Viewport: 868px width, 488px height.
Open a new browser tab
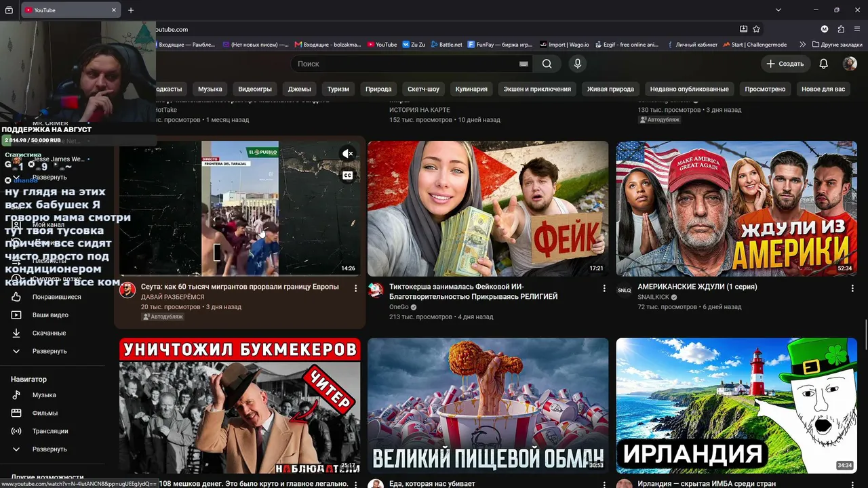pyautogui.click(x=131, y=10)
